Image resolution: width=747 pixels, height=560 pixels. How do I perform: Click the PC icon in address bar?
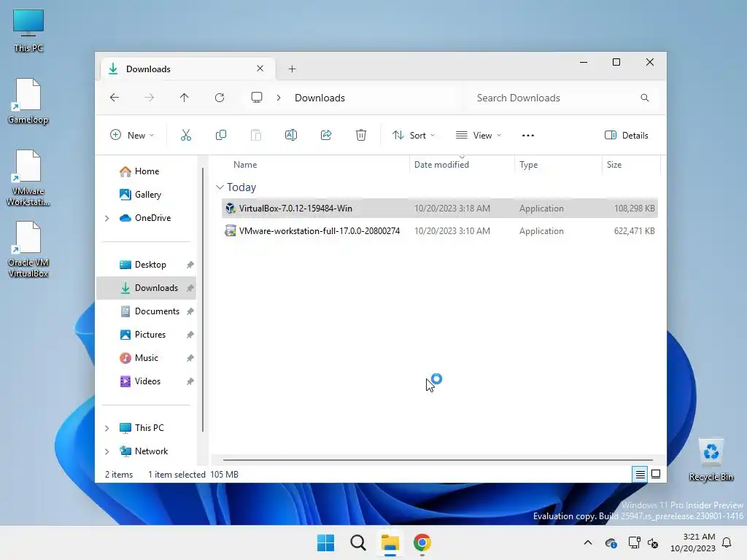257,98
